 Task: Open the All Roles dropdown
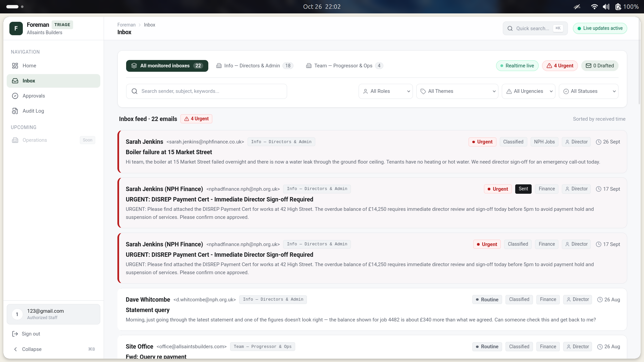coord(386,91)
